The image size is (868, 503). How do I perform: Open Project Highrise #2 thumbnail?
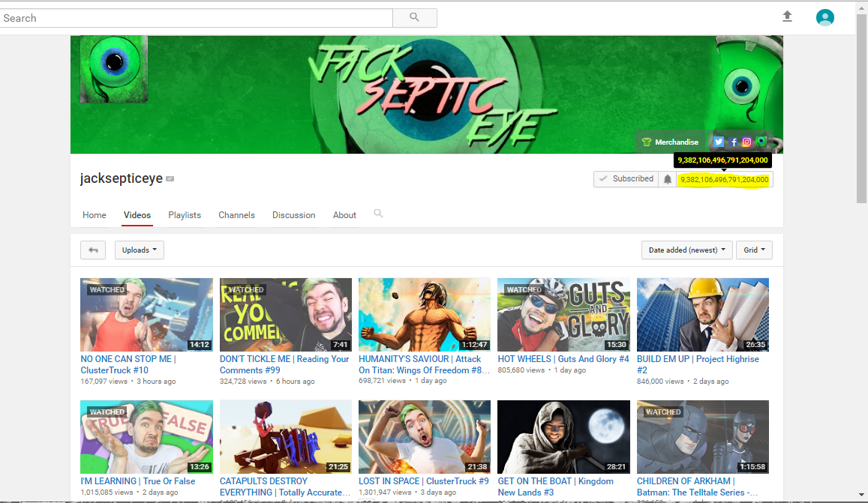[703, 314]
